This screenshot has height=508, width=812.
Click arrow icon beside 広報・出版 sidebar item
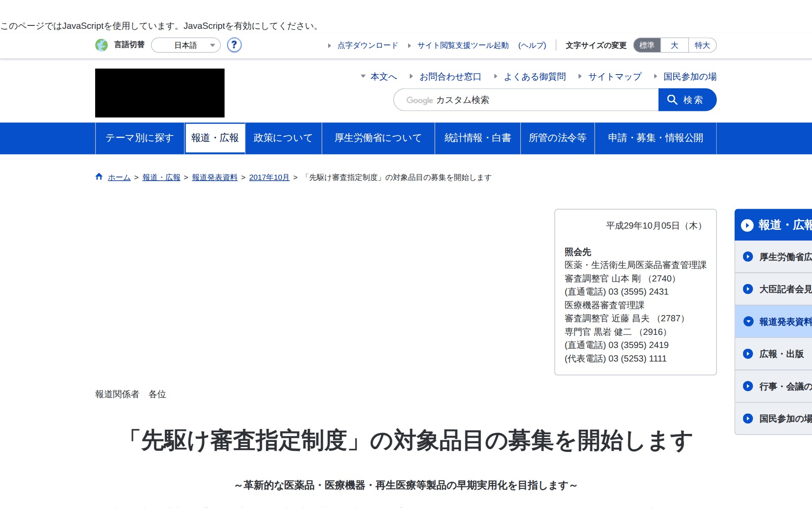(748, 354)
